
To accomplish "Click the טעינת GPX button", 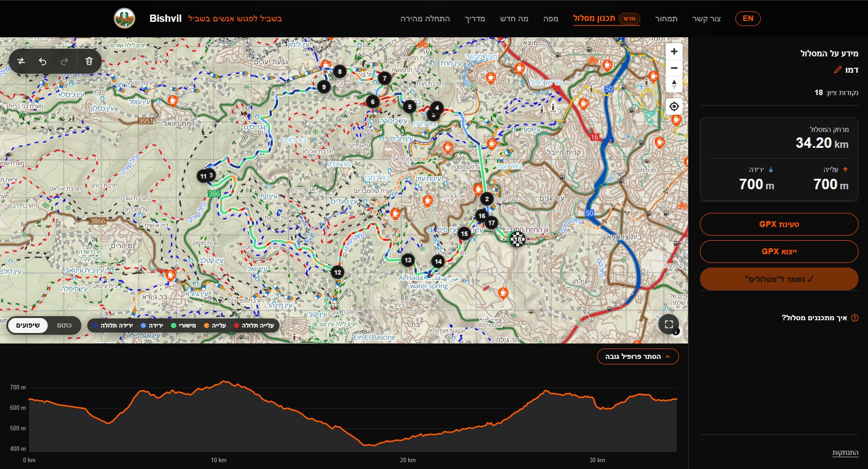I will pyautogui.click(x=779, y=224).
